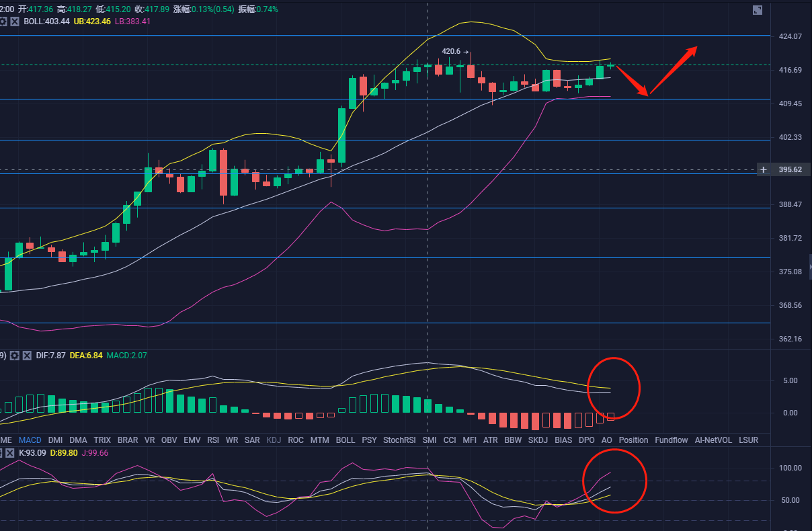Select the PSY indicator tab
The width and height of the screenshot is (812, 531).
click(x=369, y=440)
